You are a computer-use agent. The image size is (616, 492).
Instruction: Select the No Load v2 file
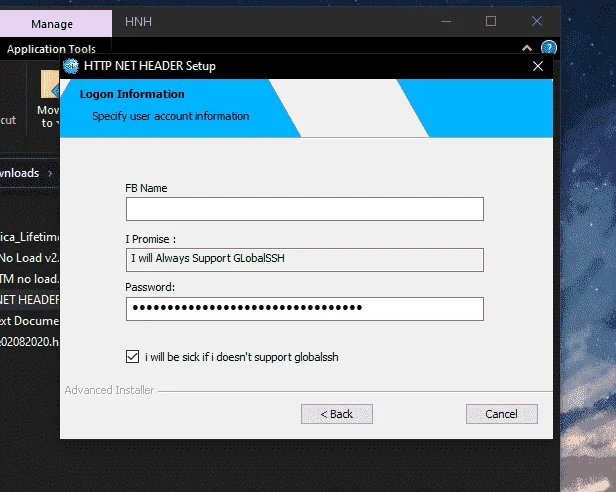pyautogui.click(x=29, y=258)
